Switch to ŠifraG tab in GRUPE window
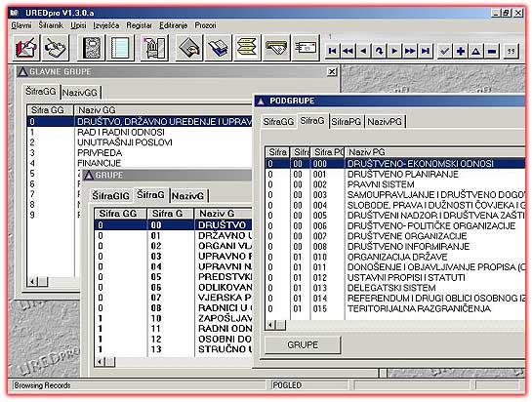 pos(150,195)
